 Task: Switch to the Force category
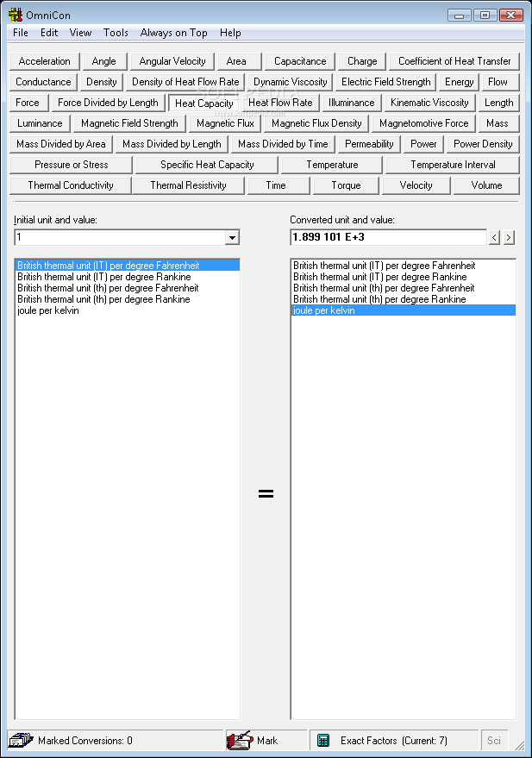(28, 103)
